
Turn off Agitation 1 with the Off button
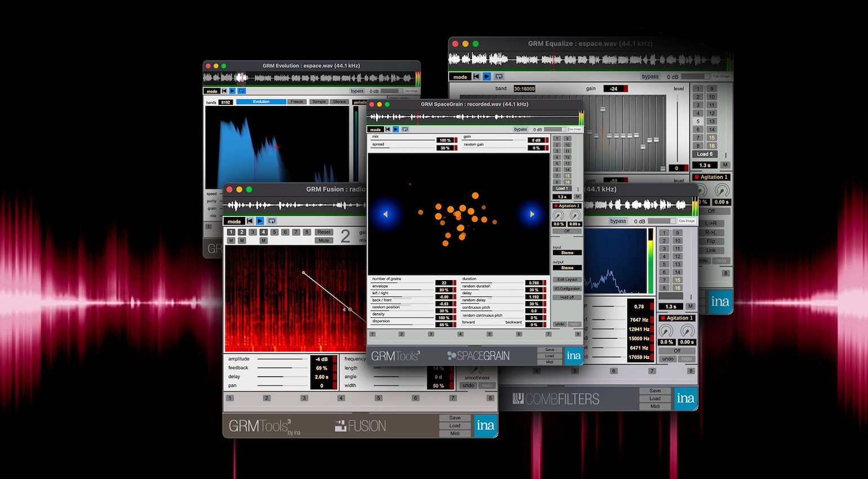567,231
